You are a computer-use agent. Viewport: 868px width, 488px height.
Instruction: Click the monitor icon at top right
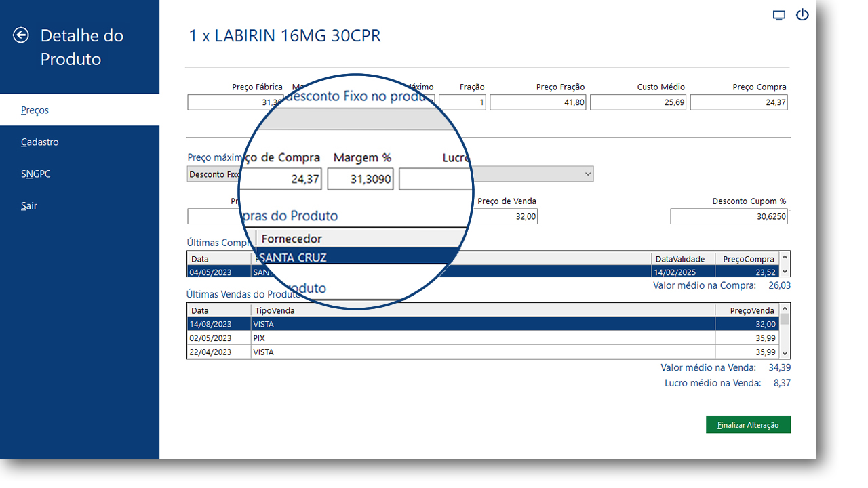click(779, 15)
